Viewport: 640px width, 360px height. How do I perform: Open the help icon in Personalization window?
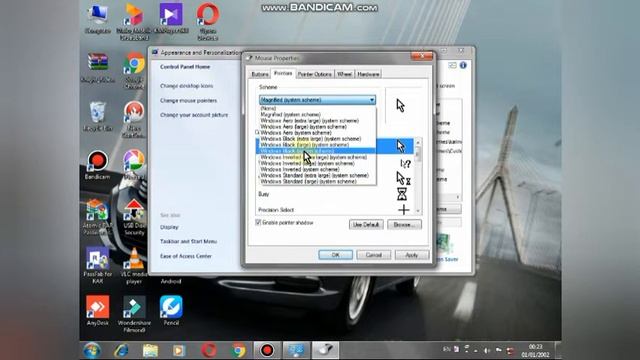[463, 65]
